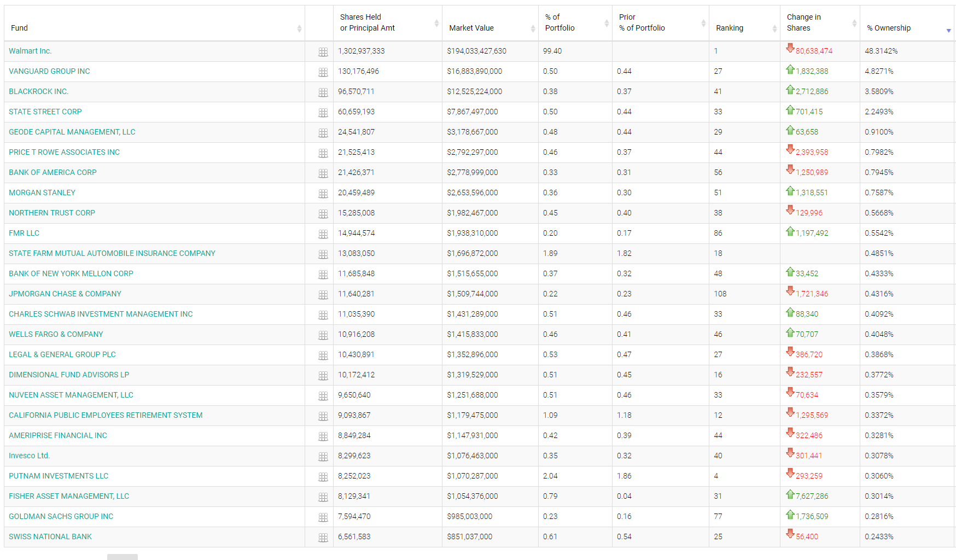Open grid icon in Invesco Ltd. row
Image resolution: width=956 pixels, height=560 pixels.
[323, 457]
